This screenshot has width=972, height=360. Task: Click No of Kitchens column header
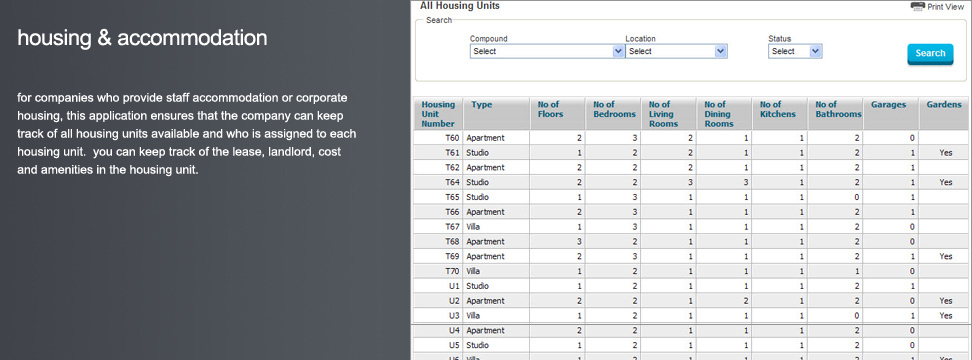point(778,109)
